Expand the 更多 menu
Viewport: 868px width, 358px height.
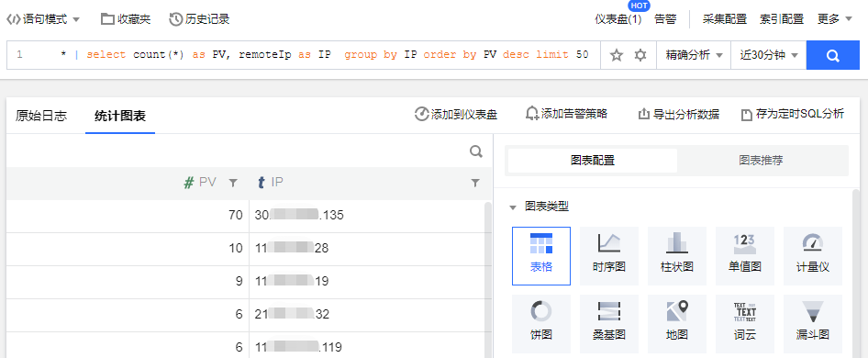tap(835, 19)
